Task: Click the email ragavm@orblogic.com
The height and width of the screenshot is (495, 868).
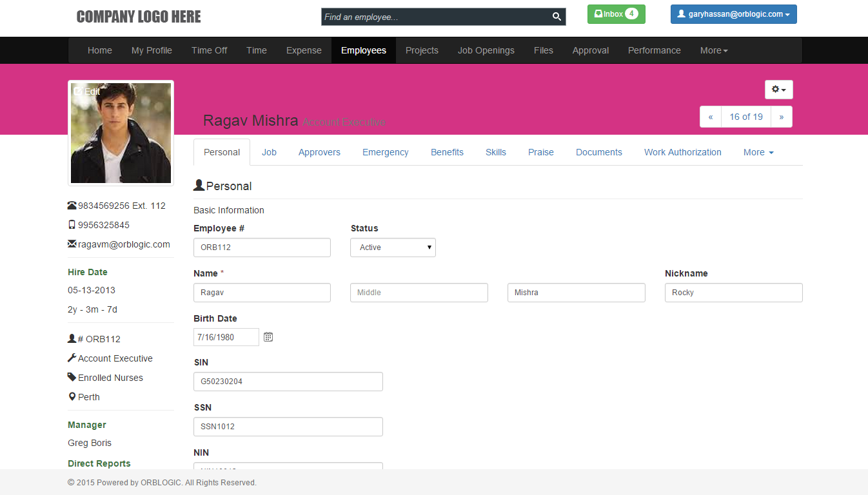Action: click(124, 244)
